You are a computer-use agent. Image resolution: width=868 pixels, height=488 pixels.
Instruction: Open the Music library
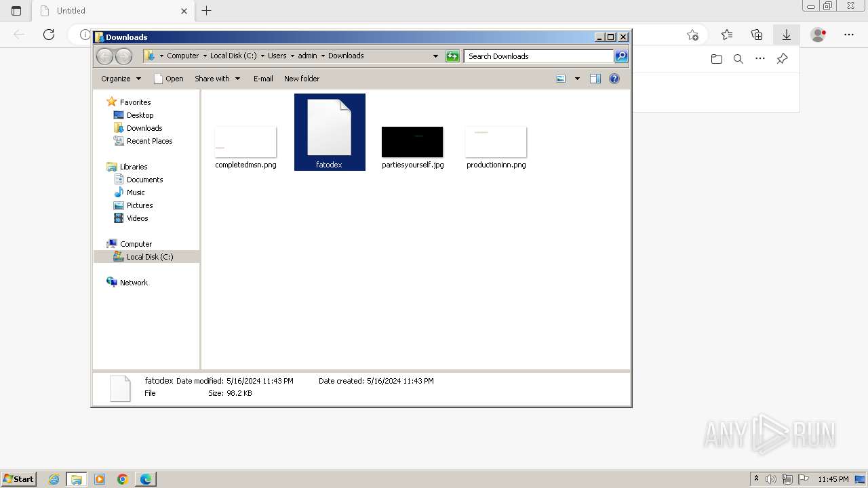tap(136, 192)
